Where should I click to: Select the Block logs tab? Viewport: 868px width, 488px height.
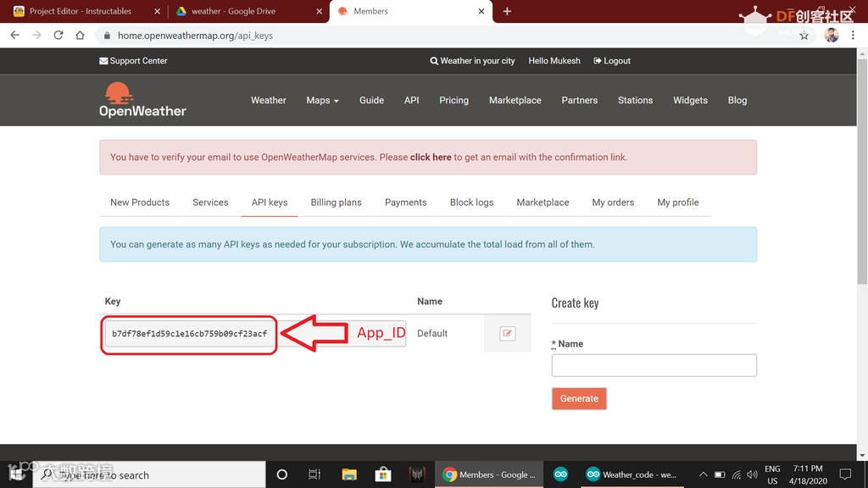coord(471,202)
